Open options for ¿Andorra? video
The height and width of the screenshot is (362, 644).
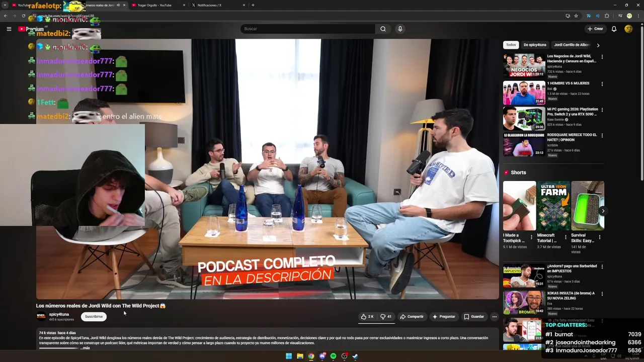[x=602, y=267]
